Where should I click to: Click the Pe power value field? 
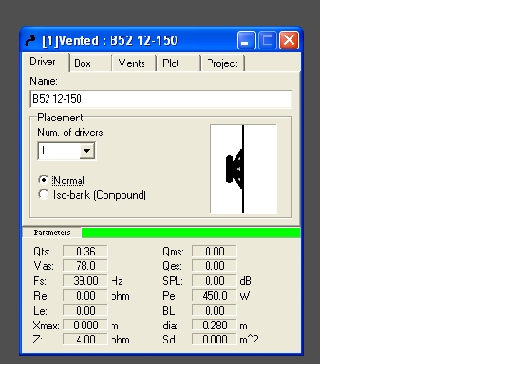(214, 296)
